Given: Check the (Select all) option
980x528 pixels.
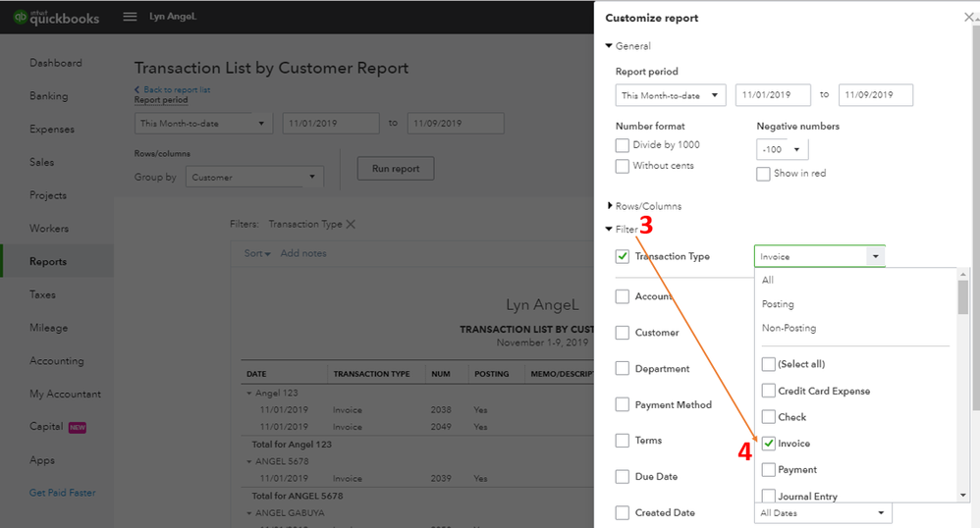Looking at the screenshot, I should click(x=769, y=364).
